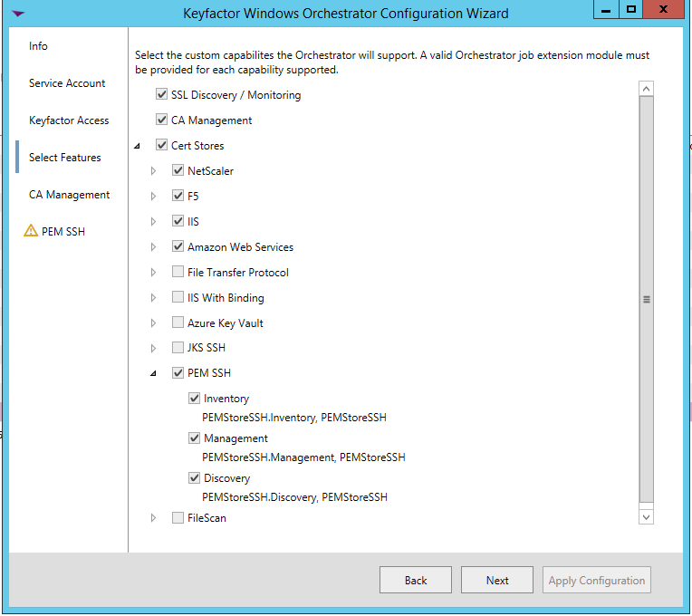
Task: Uncheck the Cert Stores checkbox
Action: pos(161,145)
